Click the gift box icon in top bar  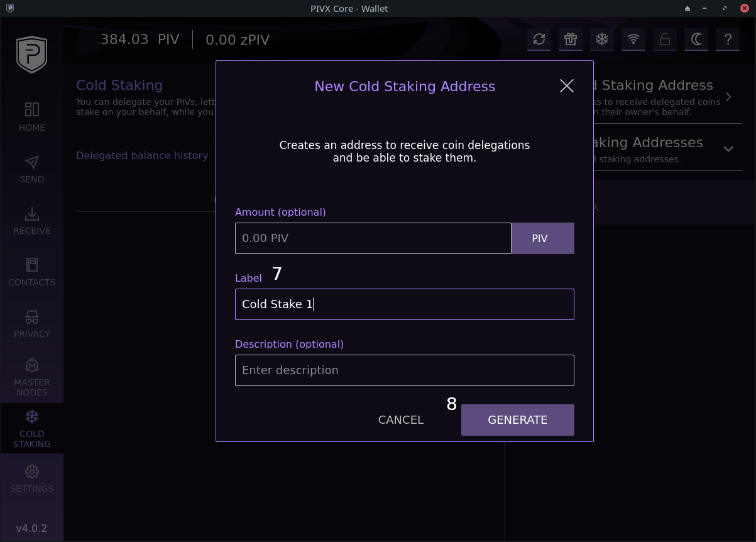point(571,40)
